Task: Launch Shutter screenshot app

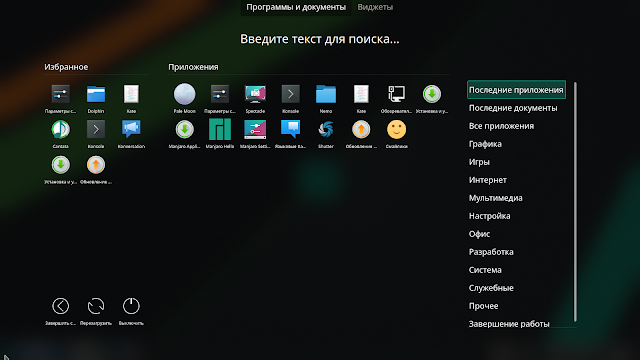Action: point(326,130)
